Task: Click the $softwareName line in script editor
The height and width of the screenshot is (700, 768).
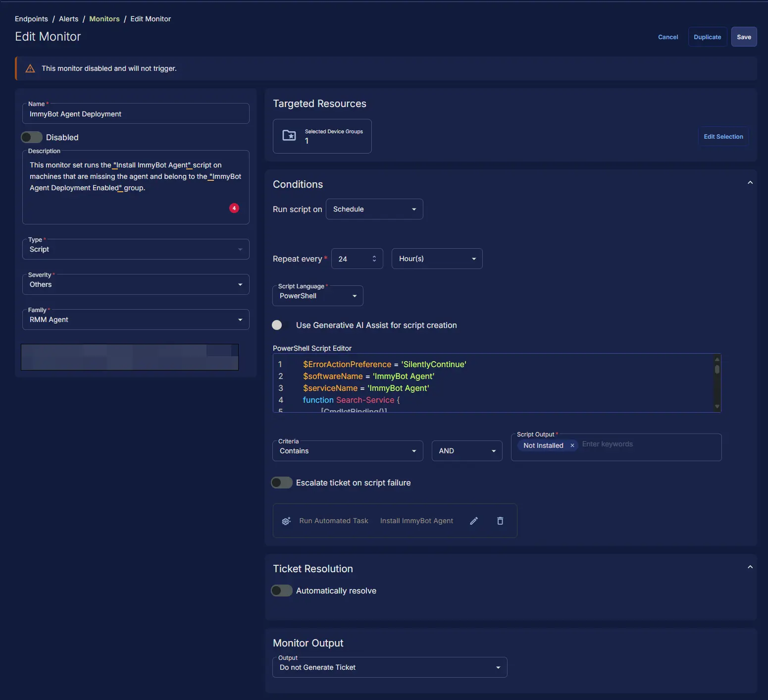Action: click(x=368, y=376)
